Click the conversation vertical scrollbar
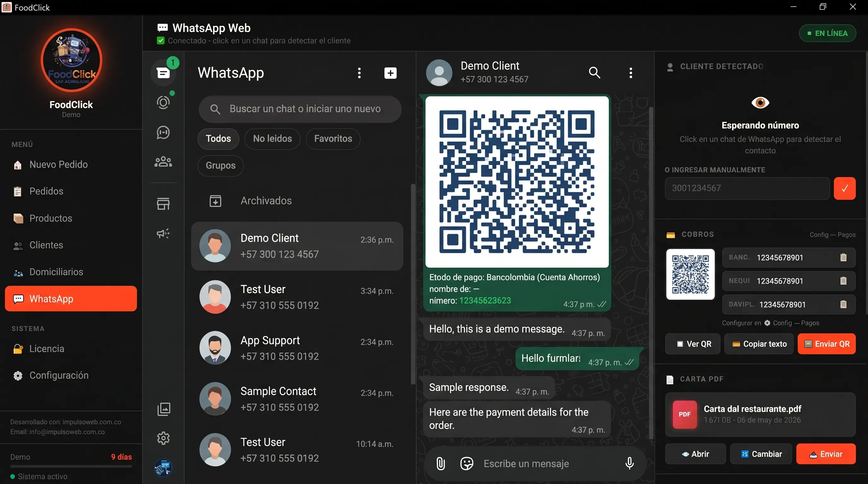 [651, 273]
